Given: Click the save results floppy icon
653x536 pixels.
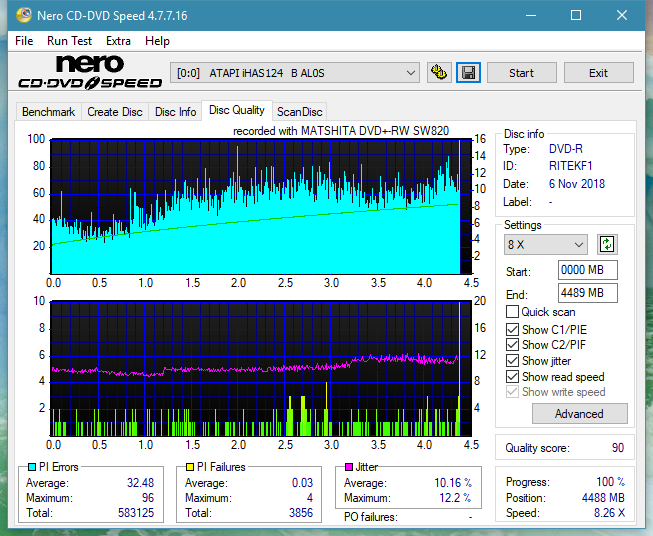Looking at the screenshot, I should (469, 73).
